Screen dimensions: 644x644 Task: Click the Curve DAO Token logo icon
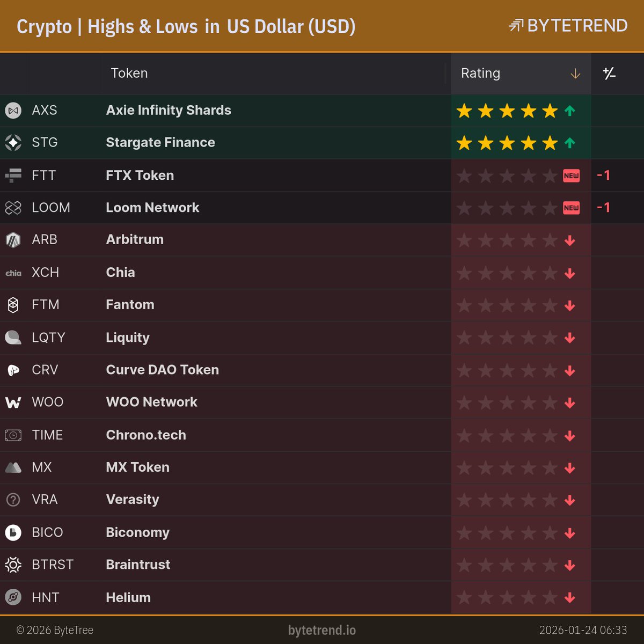13,370
